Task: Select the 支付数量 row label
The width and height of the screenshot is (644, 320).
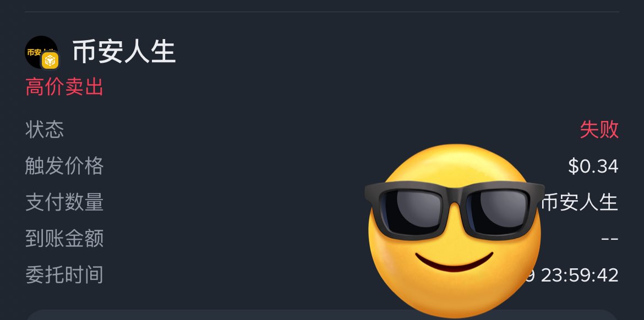Action: [x=64, y=202]
